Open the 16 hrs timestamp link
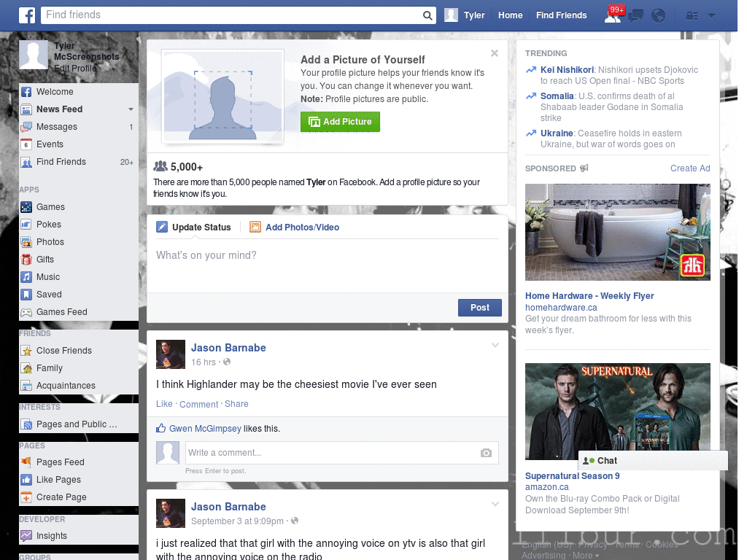The width and height of the screenshot is (747, 560). pyautogui.click(x=204, y=362)
